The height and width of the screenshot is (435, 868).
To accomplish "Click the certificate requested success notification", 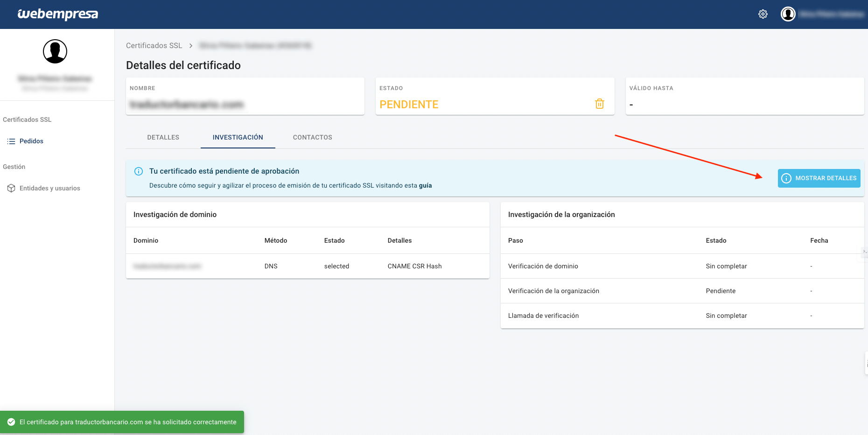I will pyautogui.click(x=122, y=422).
